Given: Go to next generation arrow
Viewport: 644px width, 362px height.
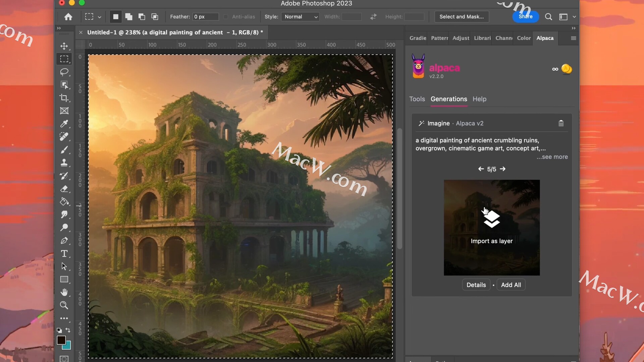Looking at the screenshot, I should tap(502, 169).
